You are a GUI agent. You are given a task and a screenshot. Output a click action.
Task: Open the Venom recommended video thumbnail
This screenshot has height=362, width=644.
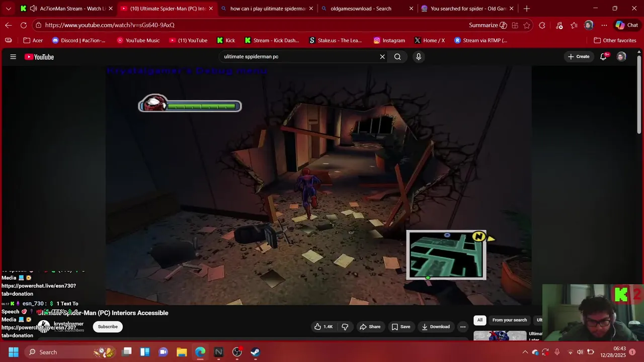coord(500,336)
